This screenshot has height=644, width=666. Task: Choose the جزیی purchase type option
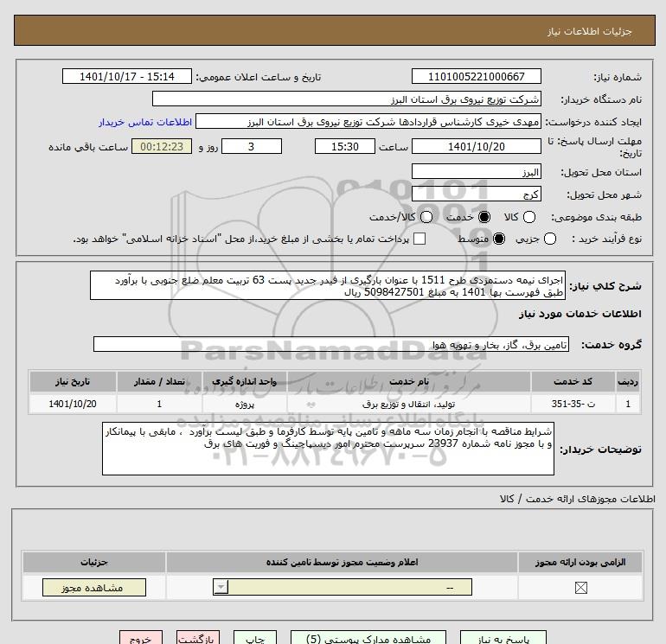coord(549,239)
